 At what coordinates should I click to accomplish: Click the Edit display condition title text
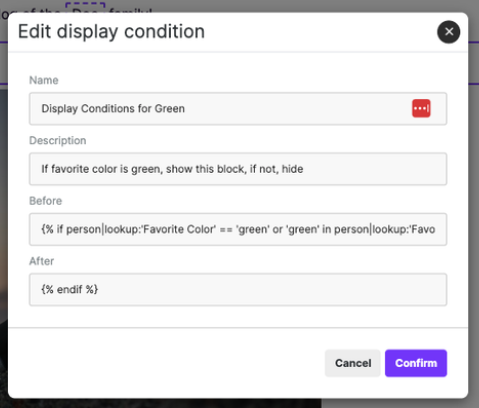111,32
